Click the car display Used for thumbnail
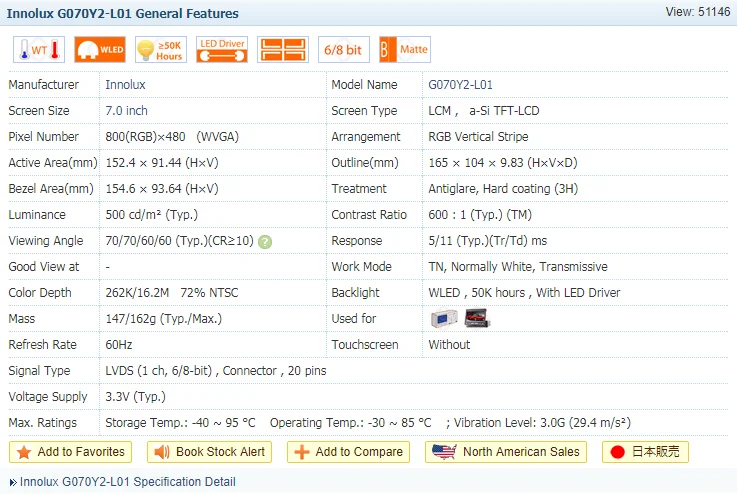 pos(478,319)
